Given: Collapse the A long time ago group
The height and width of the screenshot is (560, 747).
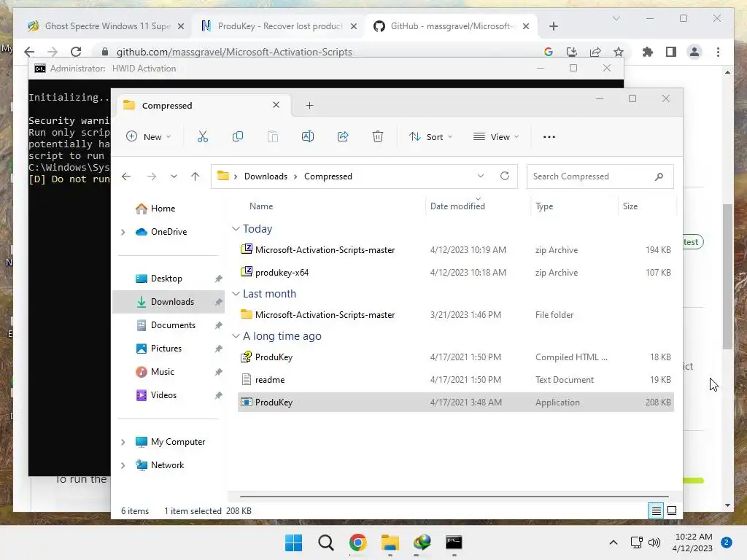Looking at the screenshot, I should pos(236,335).
